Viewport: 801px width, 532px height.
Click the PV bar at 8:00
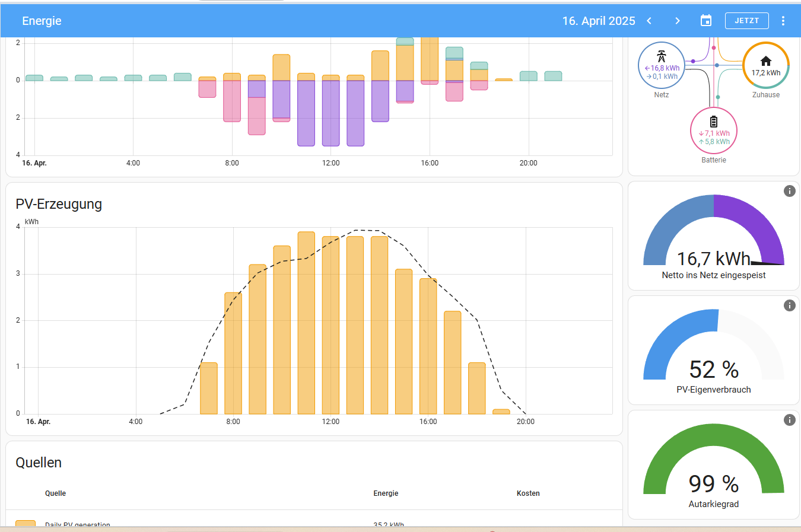(233, 353)
